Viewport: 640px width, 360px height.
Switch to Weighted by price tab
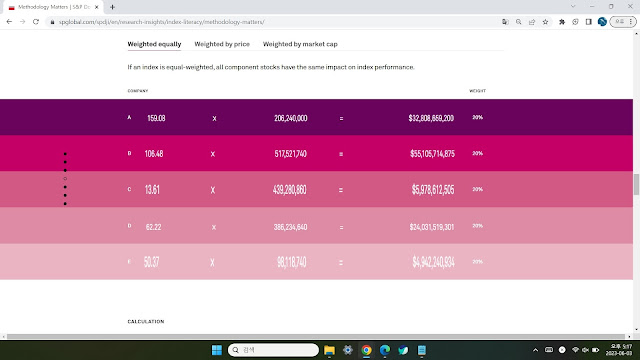(222, 44)
